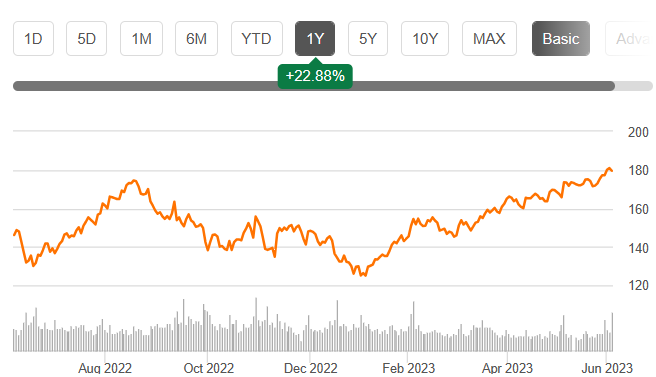Click the 200 price axis label

pyautogui.click(x=638, y=132)
